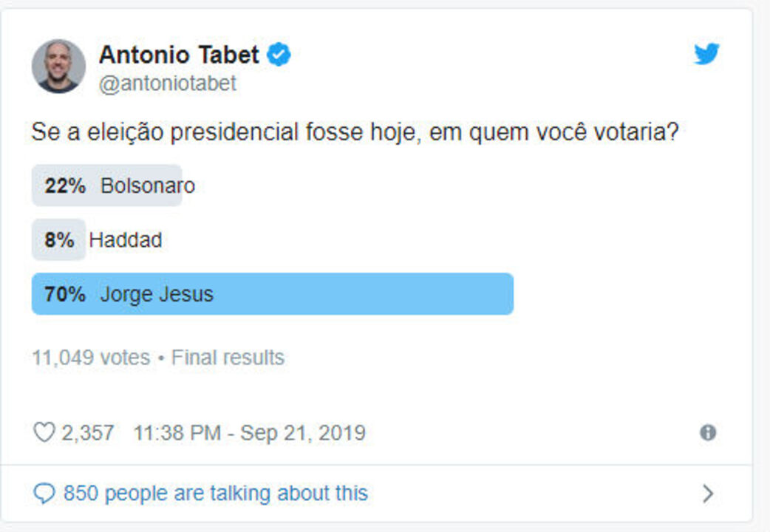Click the 22% percentage label

pos(65,185)
